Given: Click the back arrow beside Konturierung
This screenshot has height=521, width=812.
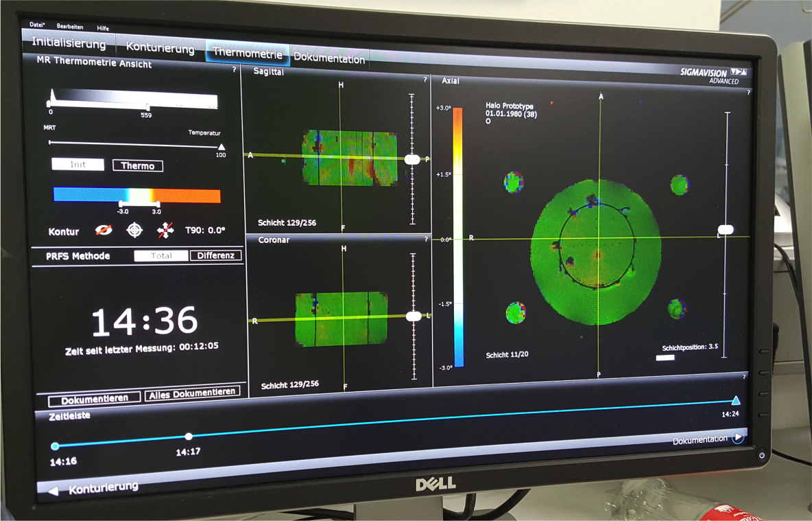Looking at the screenshot, I should [x=53, y=490].
